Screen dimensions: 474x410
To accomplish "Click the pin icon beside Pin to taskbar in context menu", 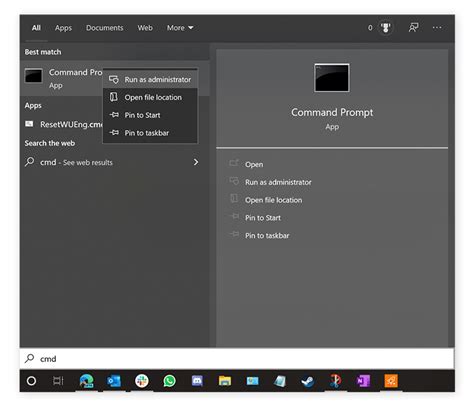I will coord(114,133).
